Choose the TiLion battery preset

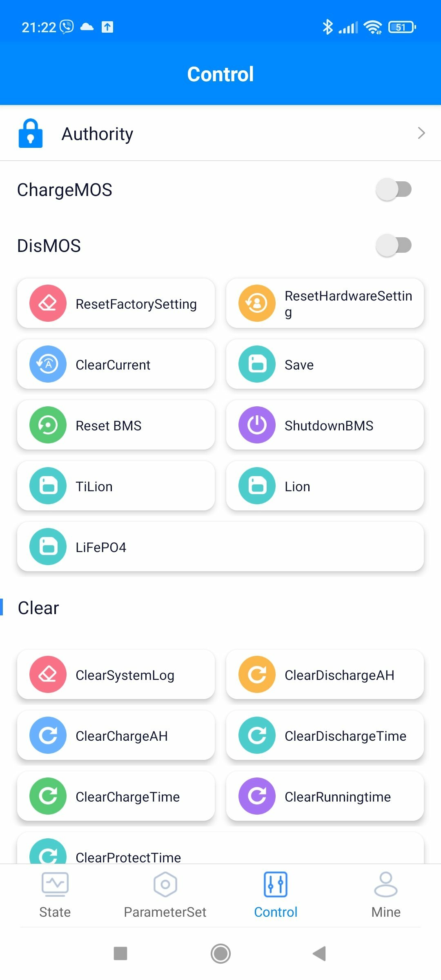pos(116,486)
